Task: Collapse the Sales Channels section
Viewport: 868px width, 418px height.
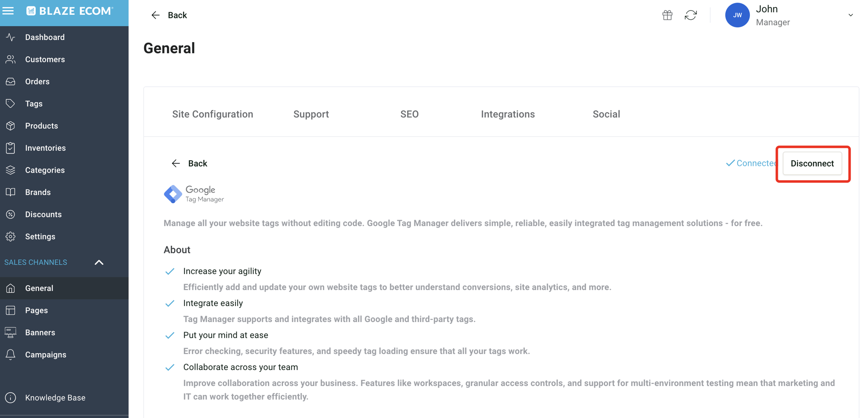Action: point(99,262)
